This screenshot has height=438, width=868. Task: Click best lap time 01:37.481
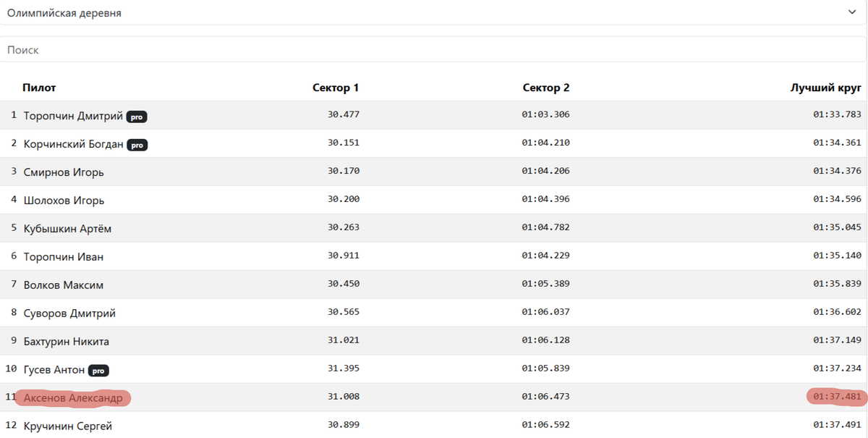(837, 397)
